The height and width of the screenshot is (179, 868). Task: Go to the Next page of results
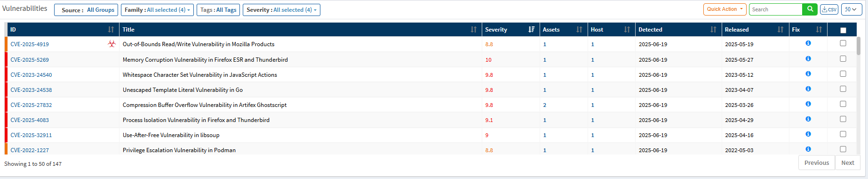tap(848, 163)
